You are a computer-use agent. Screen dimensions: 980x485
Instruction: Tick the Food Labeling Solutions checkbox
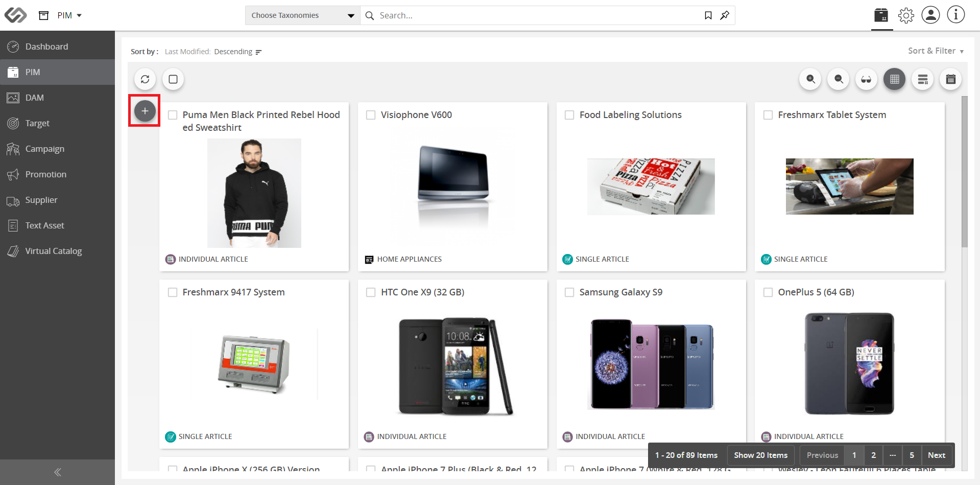click(x=569, y=115)
